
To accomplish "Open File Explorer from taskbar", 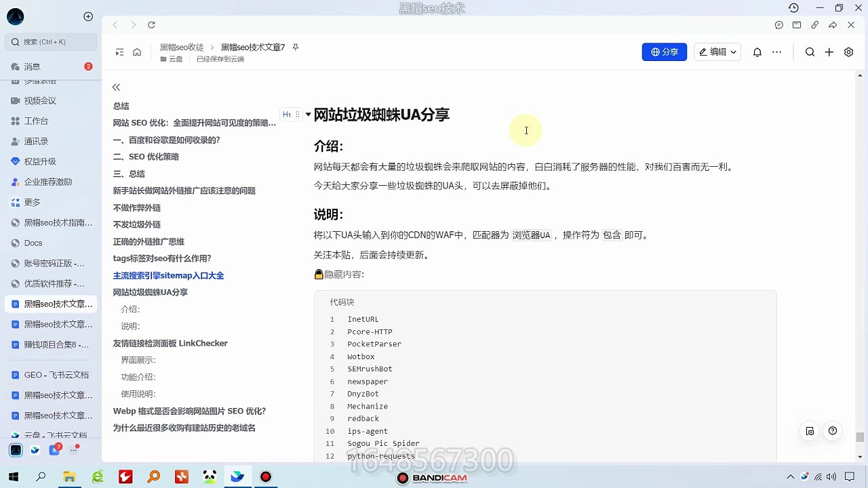I will coord(69,477).
